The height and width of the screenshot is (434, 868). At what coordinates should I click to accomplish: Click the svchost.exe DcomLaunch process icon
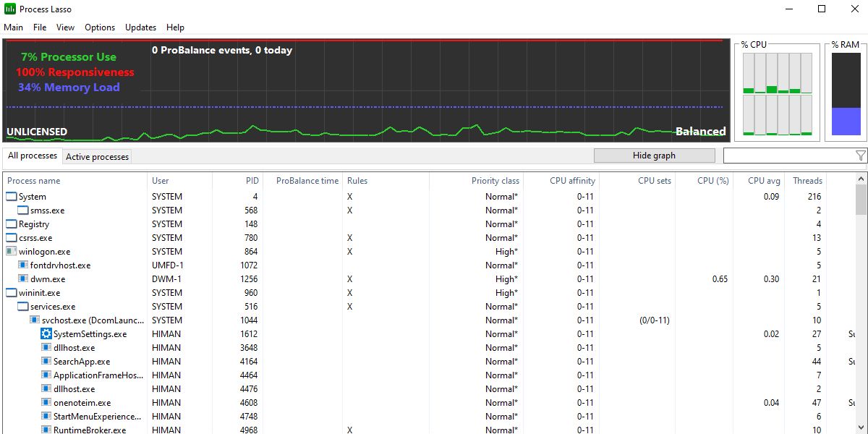[35, 320]
